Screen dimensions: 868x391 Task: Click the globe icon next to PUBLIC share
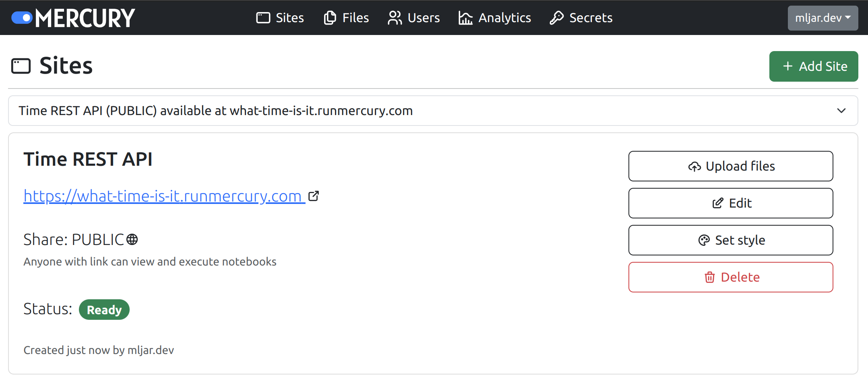[132, 239]
